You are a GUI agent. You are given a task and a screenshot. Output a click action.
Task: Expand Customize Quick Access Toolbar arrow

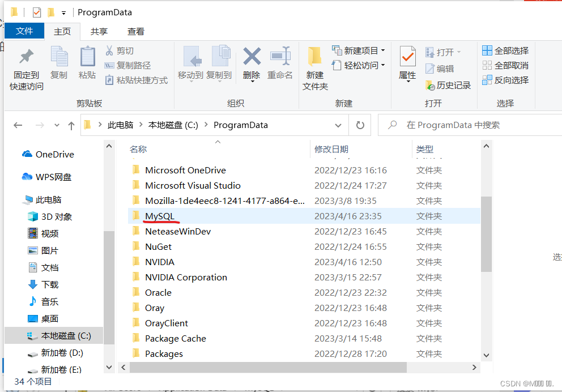coord(63,13)
